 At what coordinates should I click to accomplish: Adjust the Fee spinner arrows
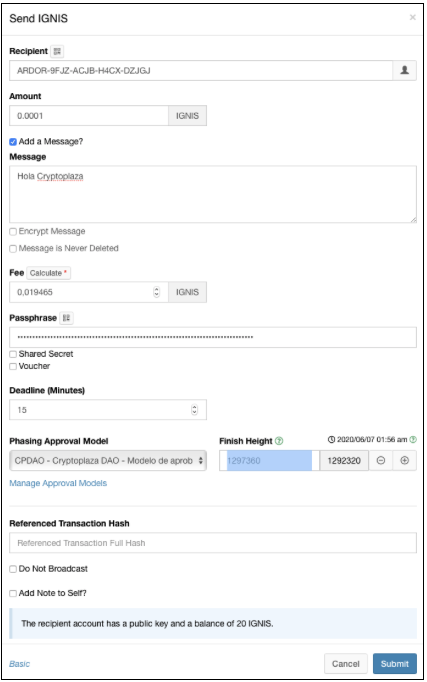click(157, 292)
